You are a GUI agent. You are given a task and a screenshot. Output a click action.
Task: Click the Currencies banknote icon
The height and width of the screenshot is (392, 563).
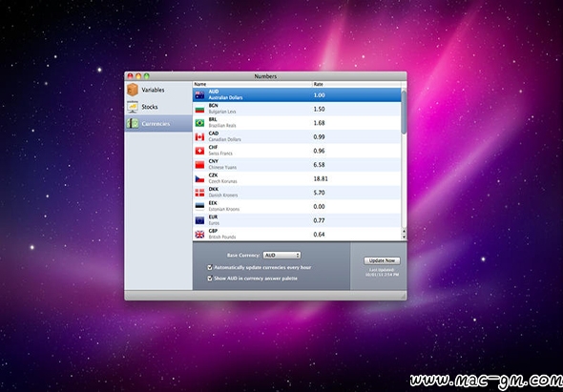pyautogui.click(x=133, y=123)
